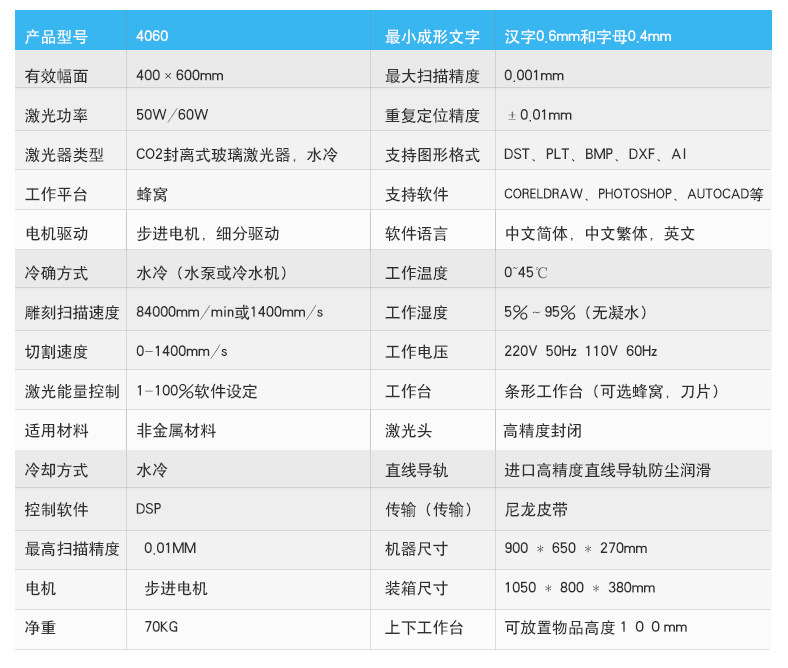Select the 'DSP' control software value

click(149, 509)
